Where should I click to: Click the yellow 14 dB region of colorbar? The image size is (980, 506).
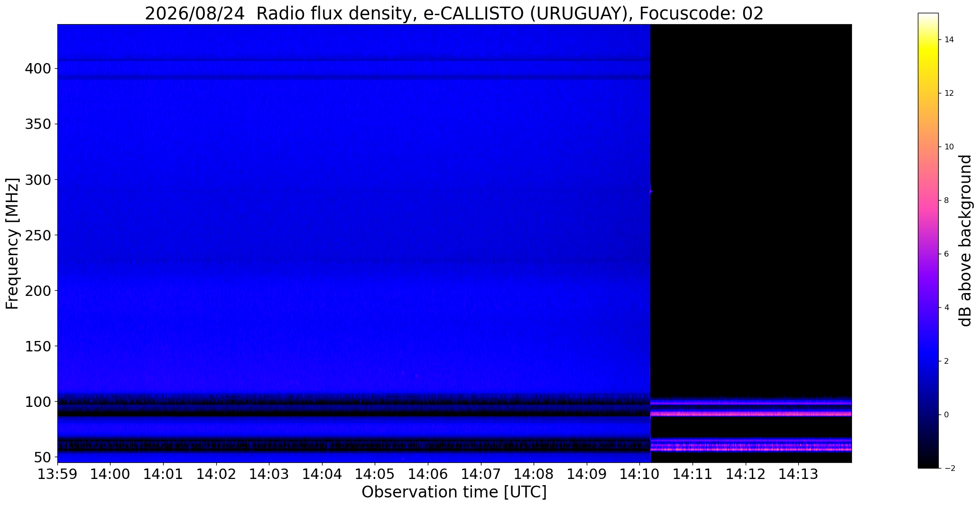coord(928,40)
